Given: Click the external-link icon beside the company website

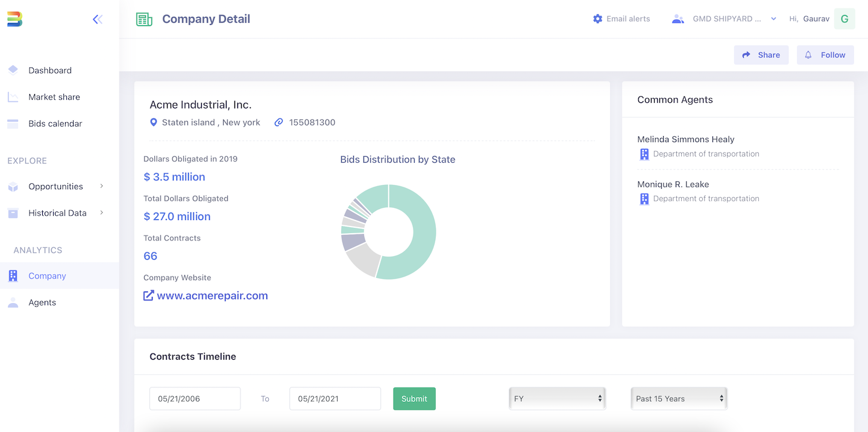Looking at the screenshot, I should (x=148, y=295).
